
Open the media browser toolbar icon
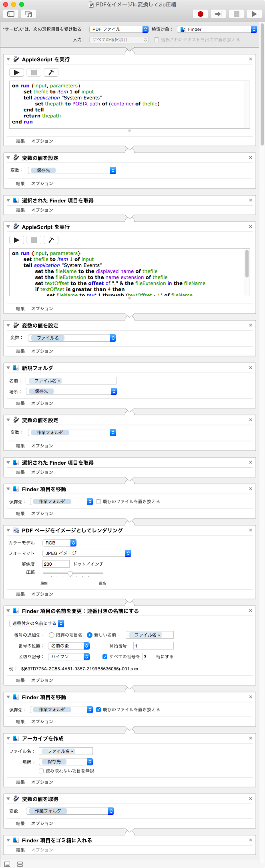(x=28, y=14)
